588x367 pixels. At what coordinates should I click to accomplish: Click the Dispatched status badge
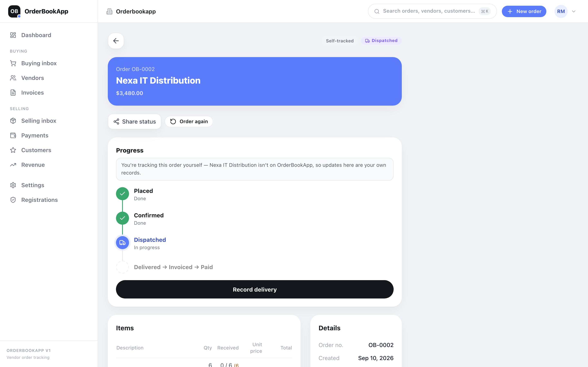click(x=381, y=41)
